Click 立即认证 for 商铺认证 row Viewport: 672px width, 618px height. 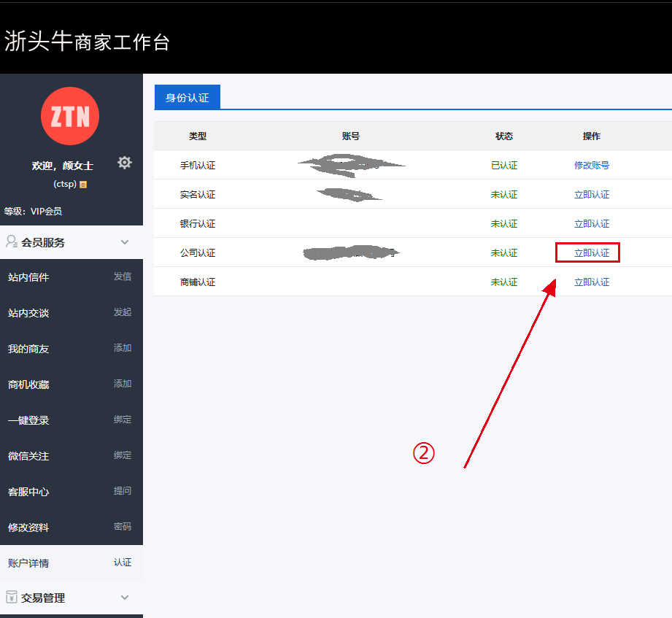tap(591, 282)
